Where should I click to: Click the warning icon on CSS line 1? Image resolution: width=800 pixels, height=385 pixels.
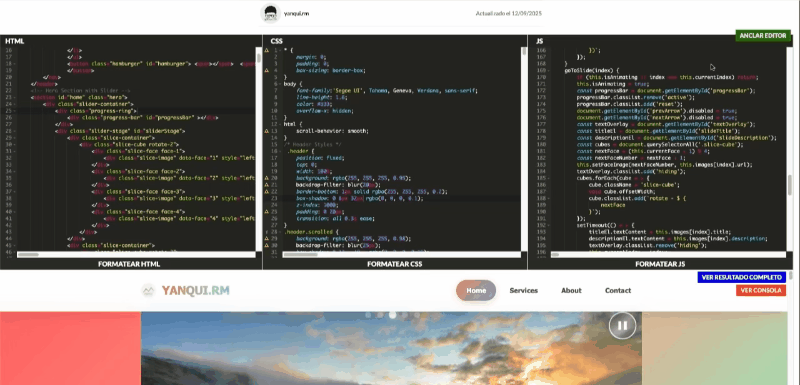point(267,50)
